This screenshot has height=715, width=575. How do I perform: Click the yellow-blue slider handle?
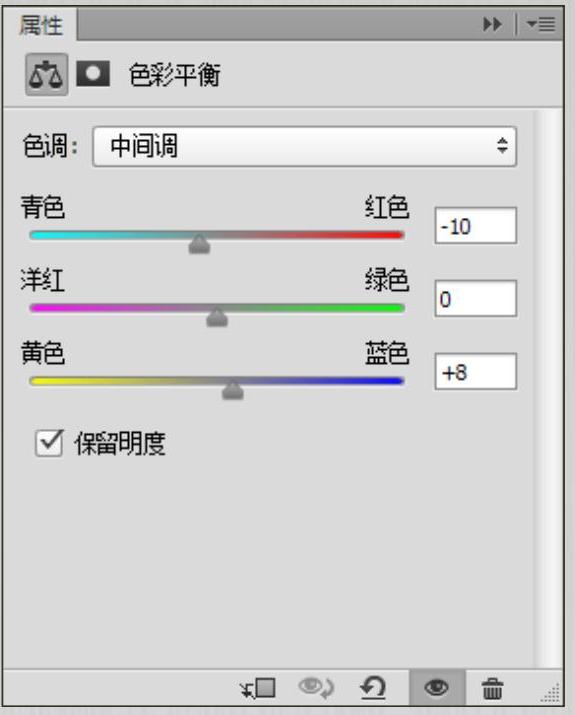(x=233, y=390)
